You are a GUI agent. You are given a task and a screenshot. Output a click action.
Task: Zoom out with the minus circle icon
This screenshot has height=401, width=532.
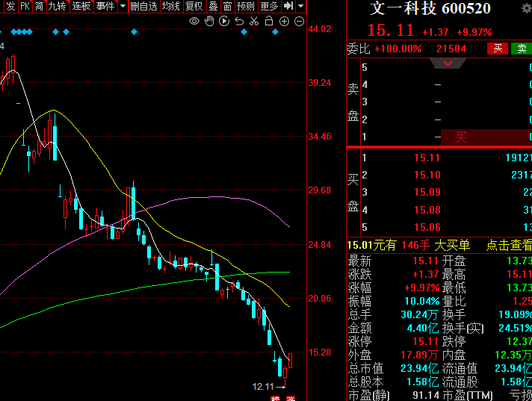299,22
